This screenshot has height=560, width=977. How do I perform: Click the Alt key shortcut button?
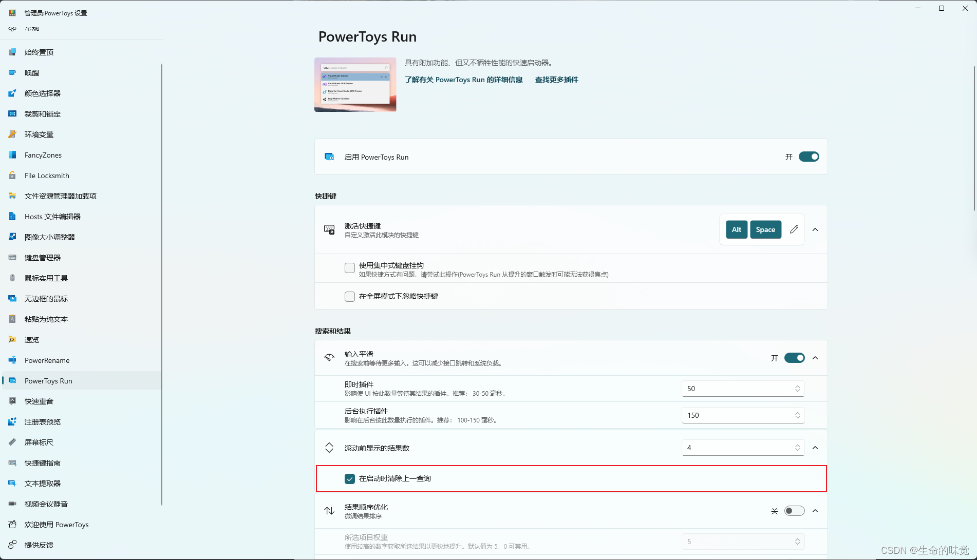737,229
